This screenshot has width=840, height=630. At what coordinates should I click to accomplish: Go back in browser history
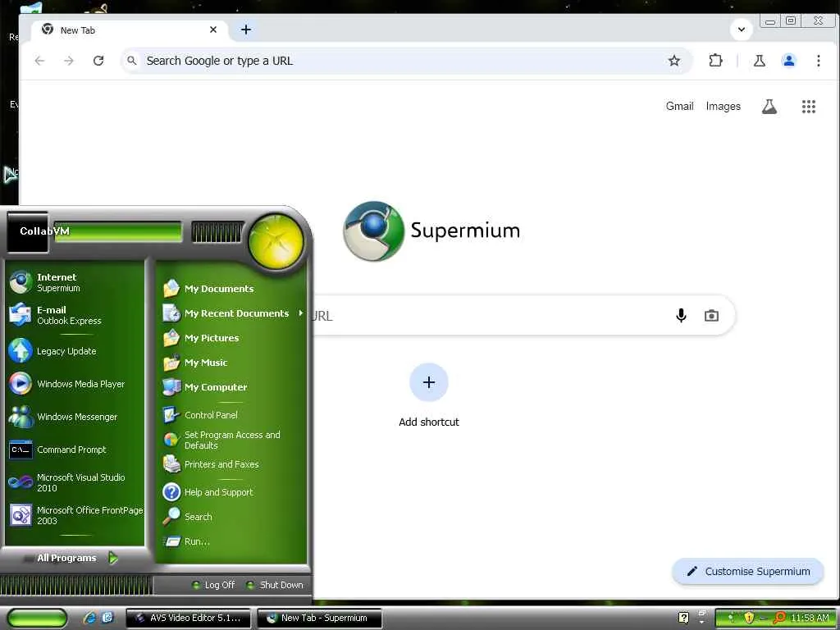(39, 61)
